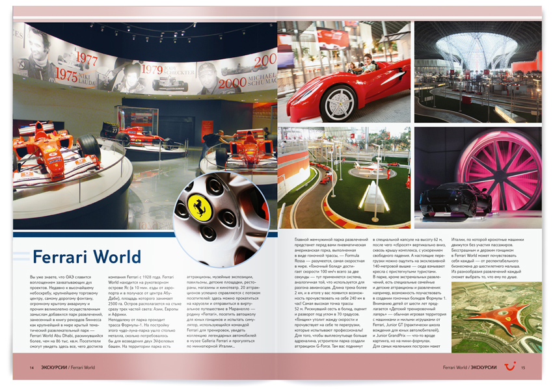Click the Ferrari World / ЭКСКУРСИИ footer on page 15

click(470, 367)
